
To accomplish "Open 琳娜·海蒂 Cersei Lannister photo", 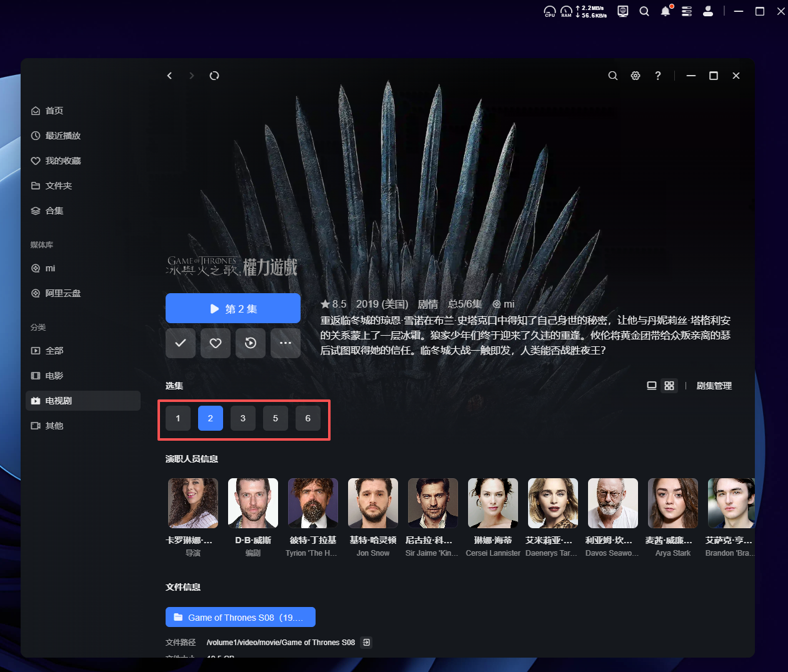I will [493, 503].
